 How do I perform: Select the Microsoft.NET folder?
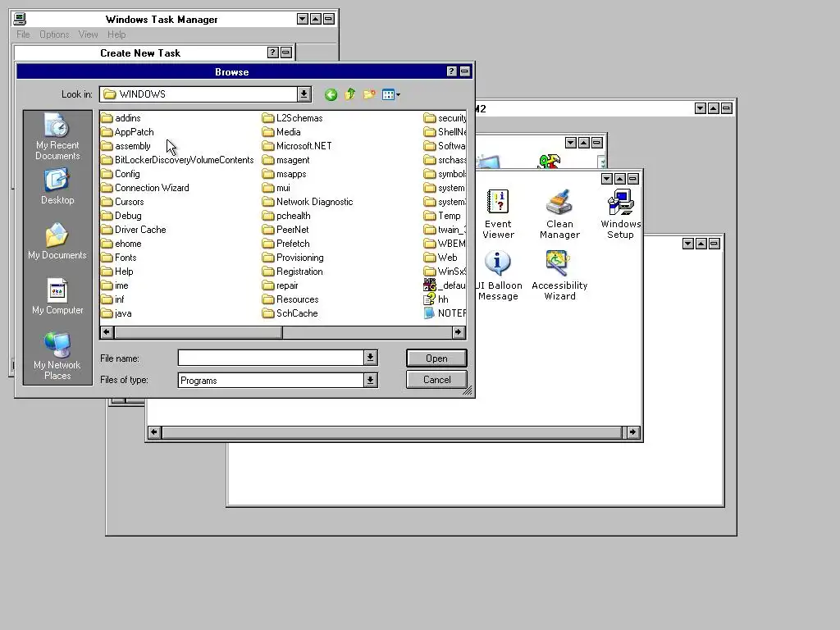coord(297,146)
